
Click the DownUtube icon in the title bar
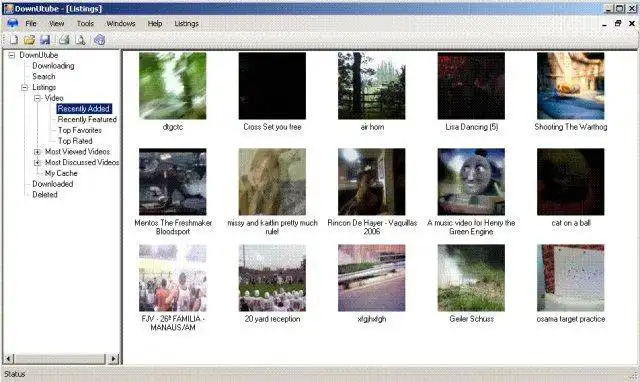click(8, 9)
